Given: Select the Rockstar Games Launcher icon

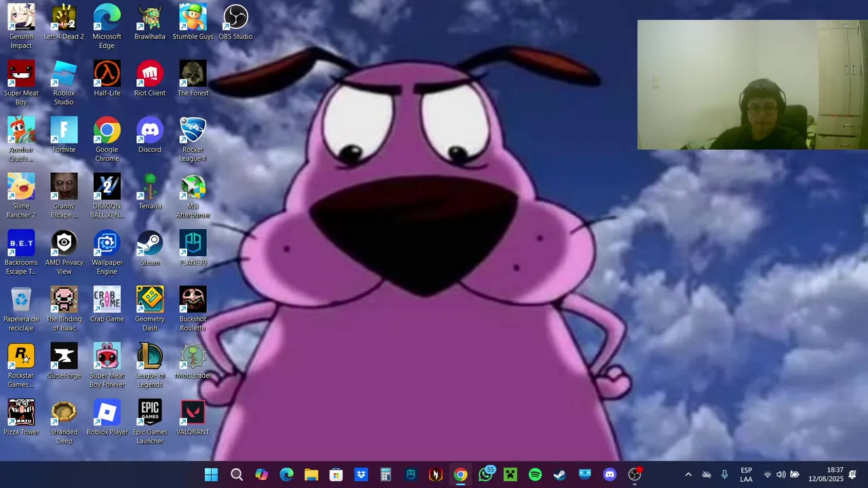Looking at the screenshot, I should pos(21,366).
